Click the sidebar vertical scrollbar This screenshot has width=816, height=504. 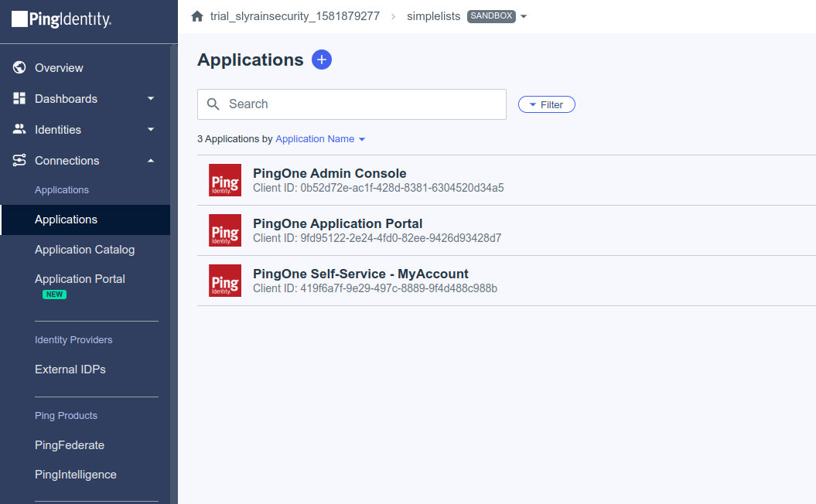[174, 274]
